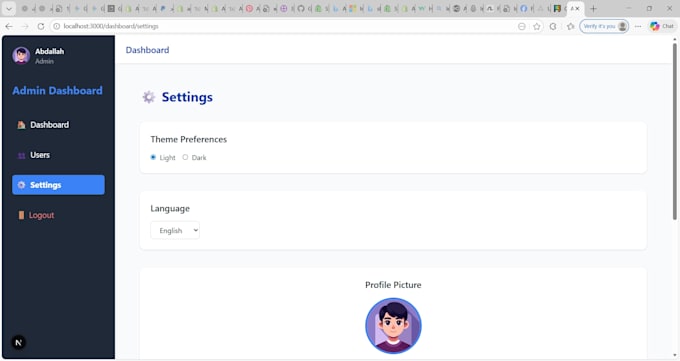The image size is (680, 361).
Task: Open the Dashboard item in the sidebar
Action: (x=58, y=125)
